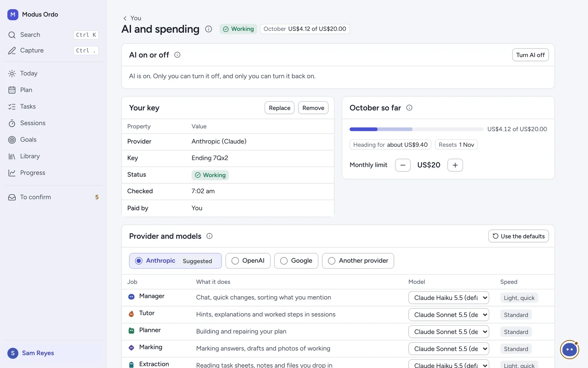Decrease the monthly limit with minus
The height and width of the screenshot is (368, 588).
[403, 165]
